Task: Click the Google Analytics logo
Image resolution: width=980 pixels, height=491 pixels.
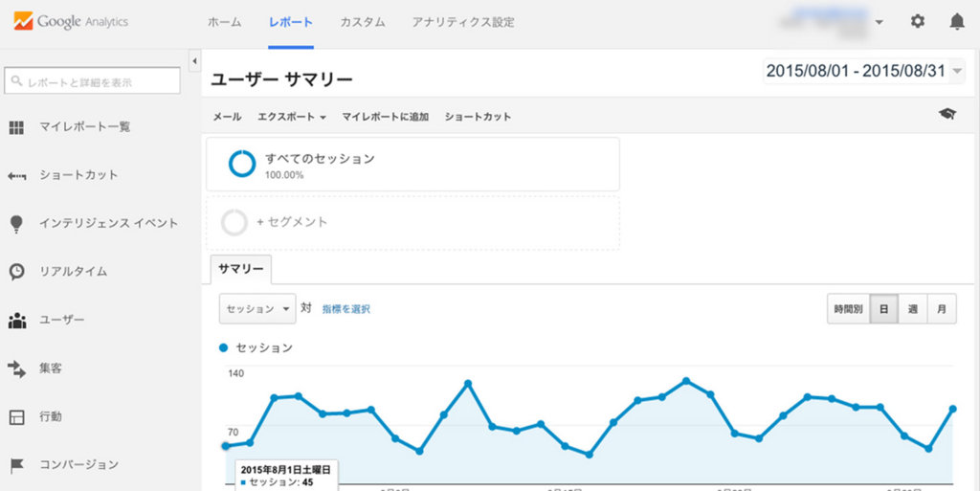Action: [71, 22]
